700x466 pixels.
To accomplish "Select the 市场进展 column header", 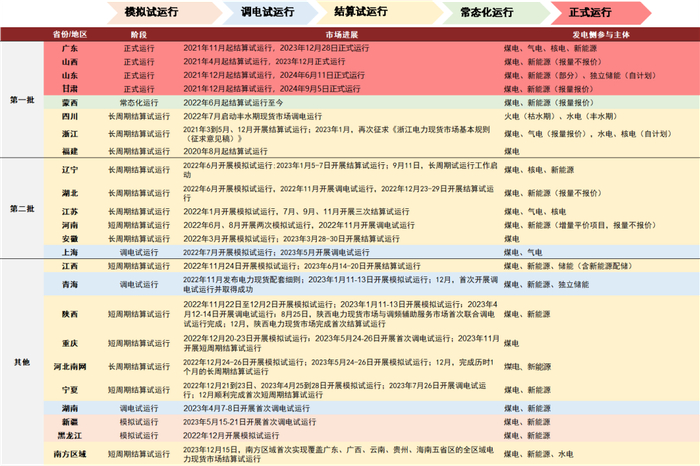I will (342, 34).
